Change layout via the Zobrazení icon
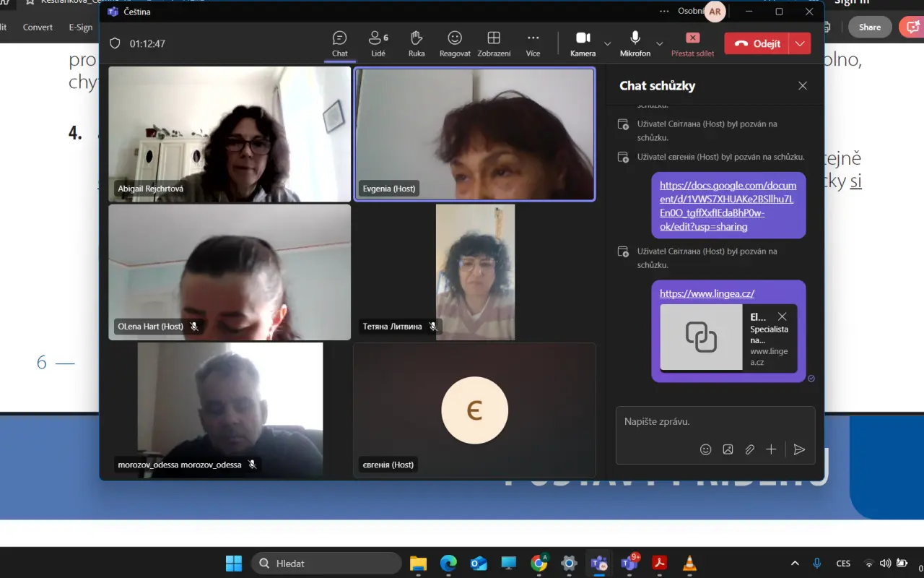 tap(494, 43)
